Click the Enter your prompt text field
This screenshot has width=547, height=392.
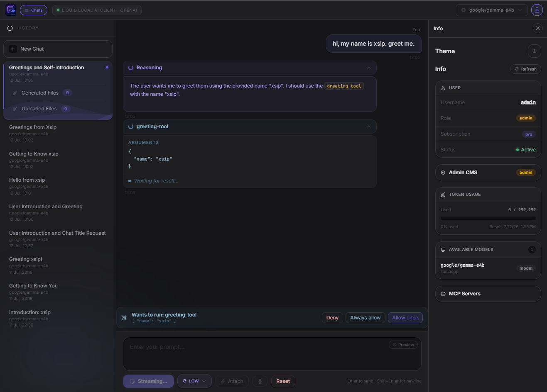272,354
